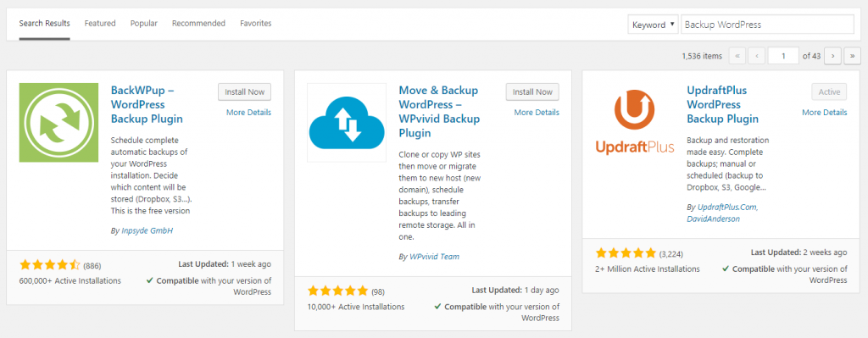Click the (98) ratings count

(378, 292)
